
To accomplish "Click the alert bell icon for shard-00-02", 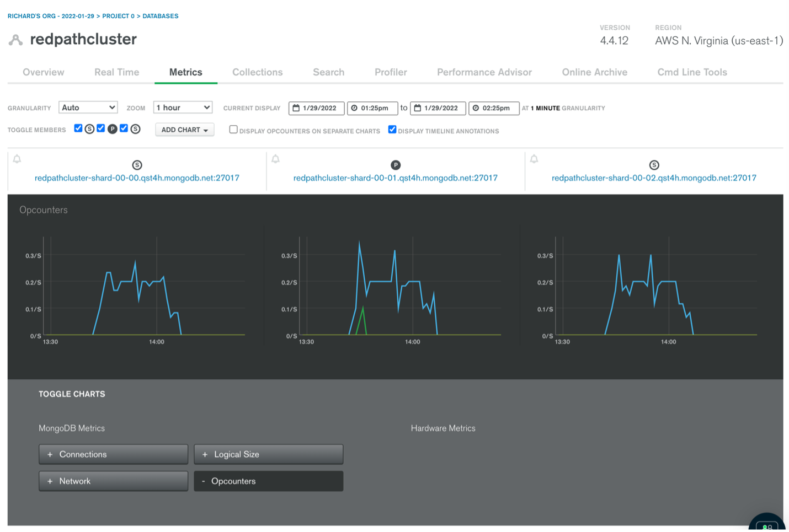I will [534, 159].
